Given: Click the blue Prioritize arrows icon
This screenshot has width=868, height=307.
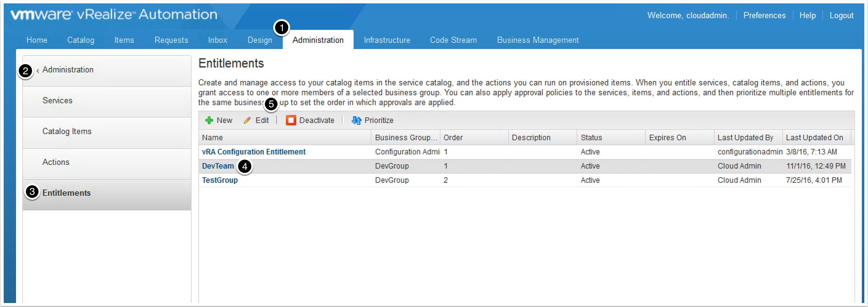Looking at the screenshot, I should point(356,120).
